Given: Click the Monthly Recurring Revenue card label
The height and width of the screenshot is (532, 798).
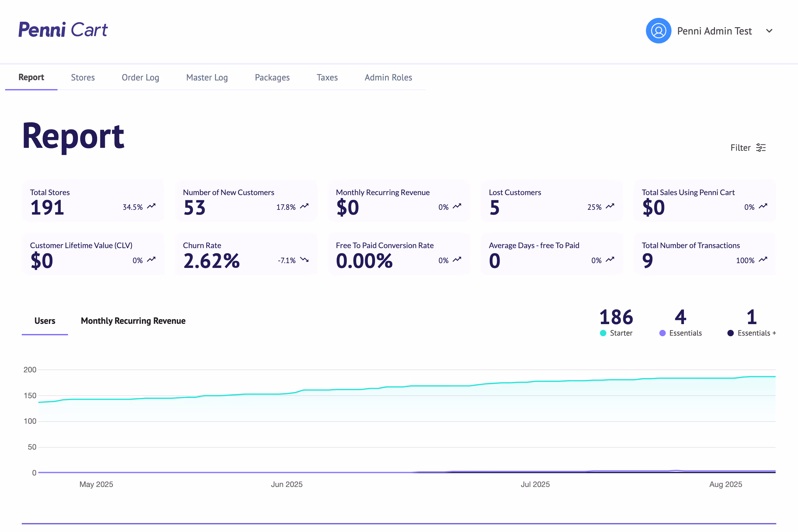Looking at the screenshot, I should (x=382, y=192).
